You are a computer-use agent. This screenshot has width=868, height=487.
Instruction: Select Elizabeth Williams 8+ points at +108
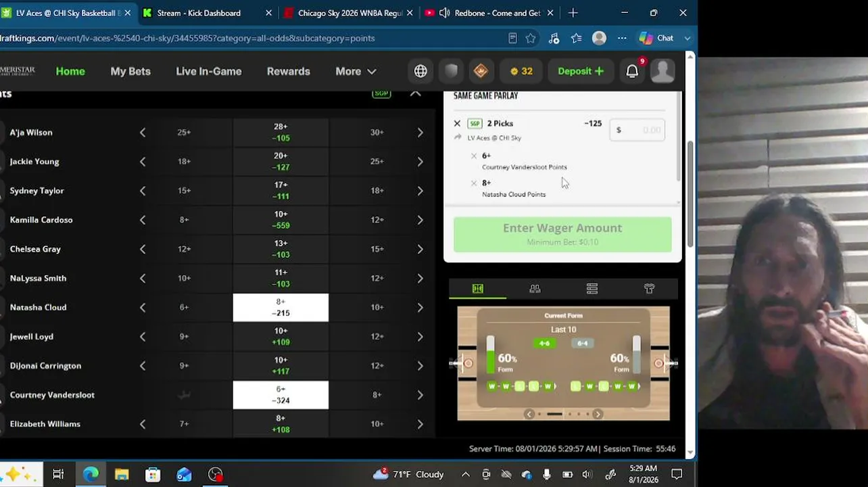click(x=281, y=424)
